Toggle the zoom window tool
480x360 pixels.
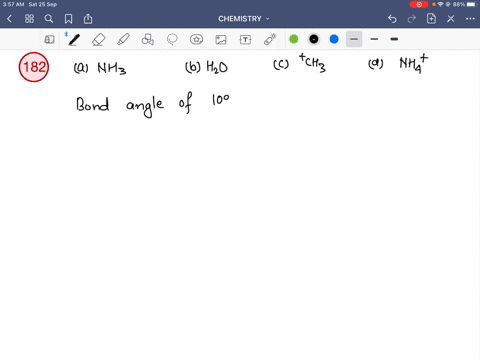pos(49,40)
